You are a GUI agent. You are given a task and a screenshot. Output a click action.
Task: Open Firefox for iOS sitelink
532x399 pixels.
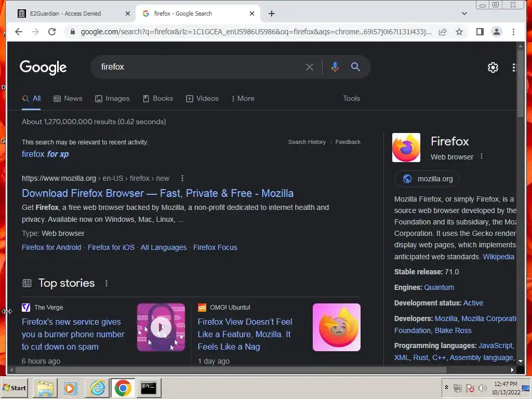pos(111,247)
